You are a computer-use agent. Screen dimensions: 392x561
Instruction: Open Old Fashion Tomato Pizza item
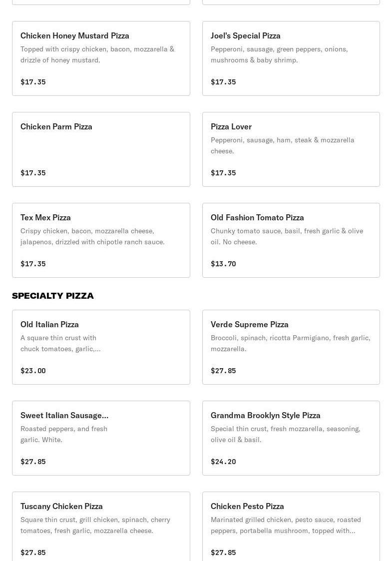[291, 240]
